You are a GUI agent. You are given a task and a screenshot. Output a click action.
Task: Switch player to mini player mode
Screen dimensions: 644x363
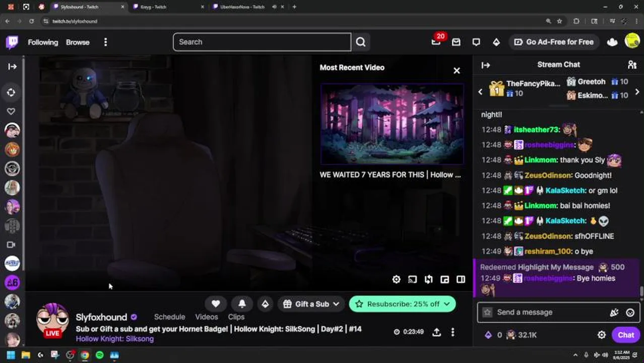[444, 279]
